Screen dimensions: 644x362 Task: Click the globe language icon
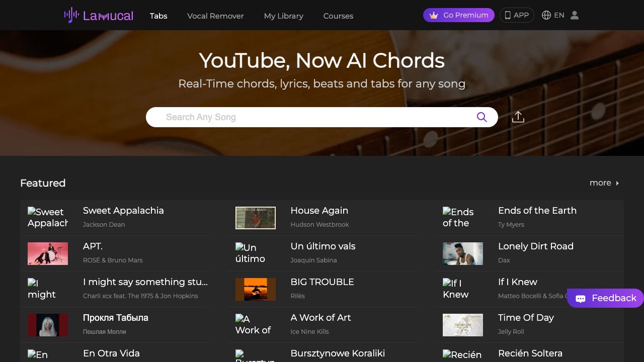pyautogui.click(x=546, y=15)
